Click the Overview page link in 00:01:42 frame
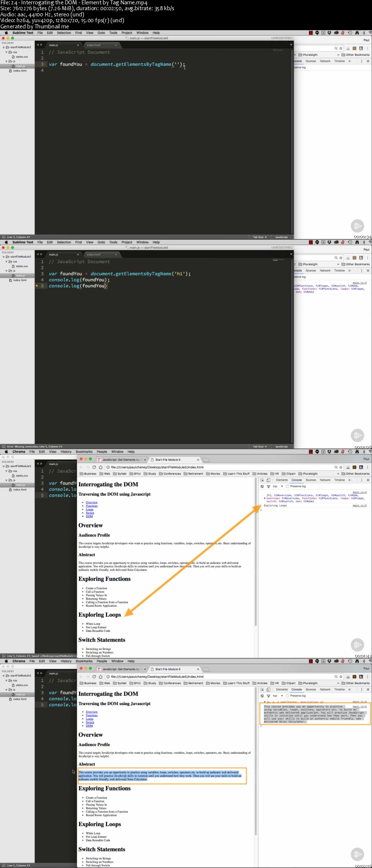 92,502
